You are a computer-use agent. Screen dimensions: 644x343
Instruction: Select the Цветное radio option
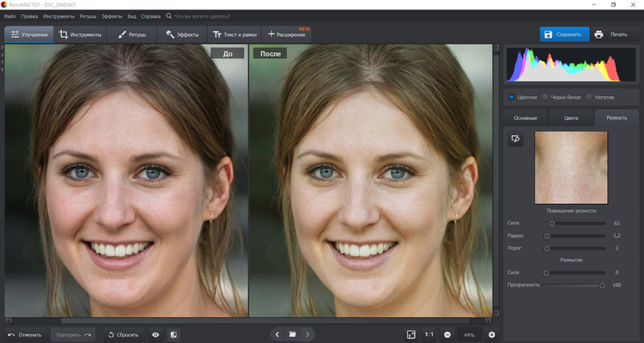tap(513, 97)
